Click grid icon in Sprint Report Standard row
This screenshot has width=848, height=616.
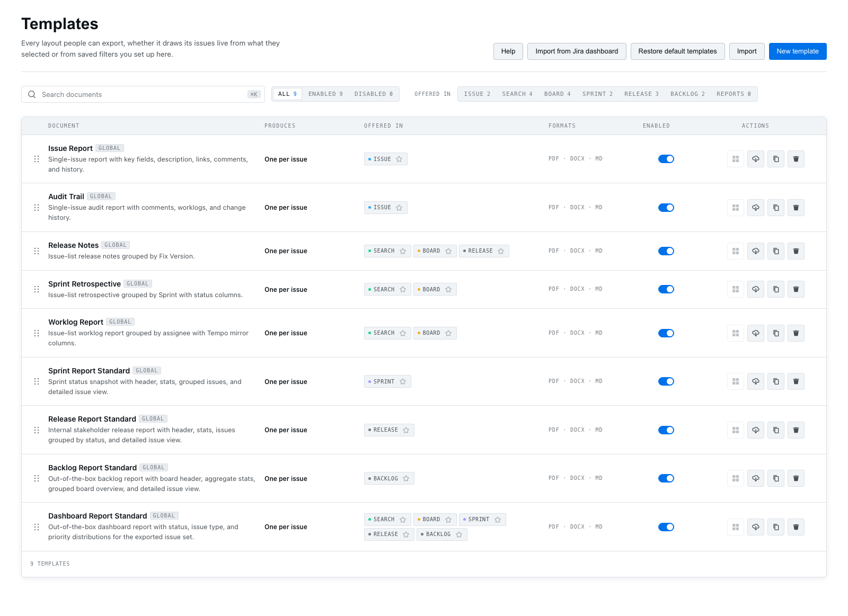pos(735,381)
